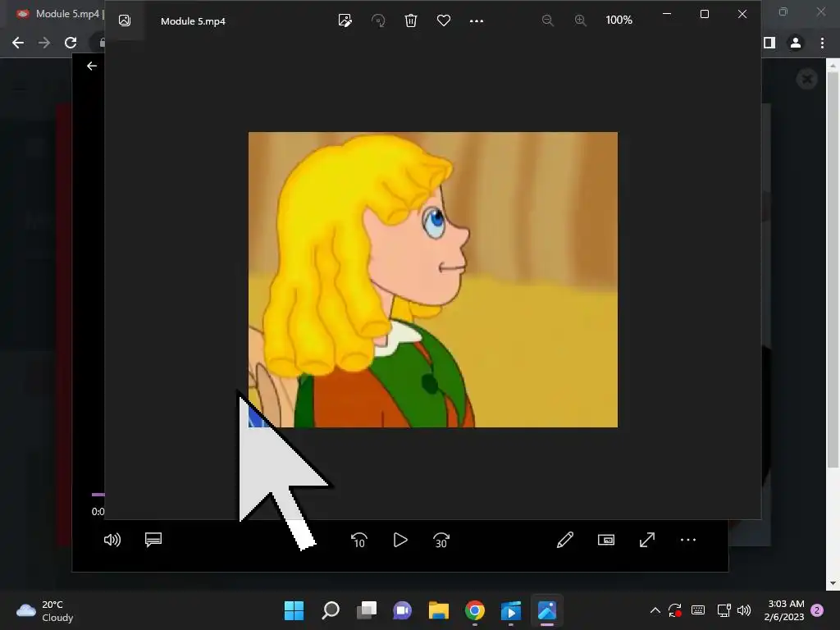Open Chrome three-dot menu

pyautogui.click(x=822, y=43)
